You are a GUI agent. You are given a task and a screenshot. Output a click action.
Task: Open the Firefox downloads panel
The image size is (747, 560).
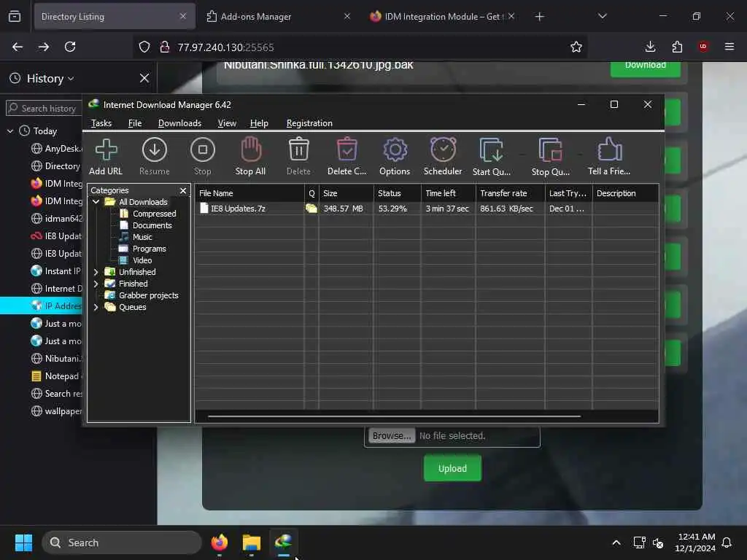click(x=650, y=47)
